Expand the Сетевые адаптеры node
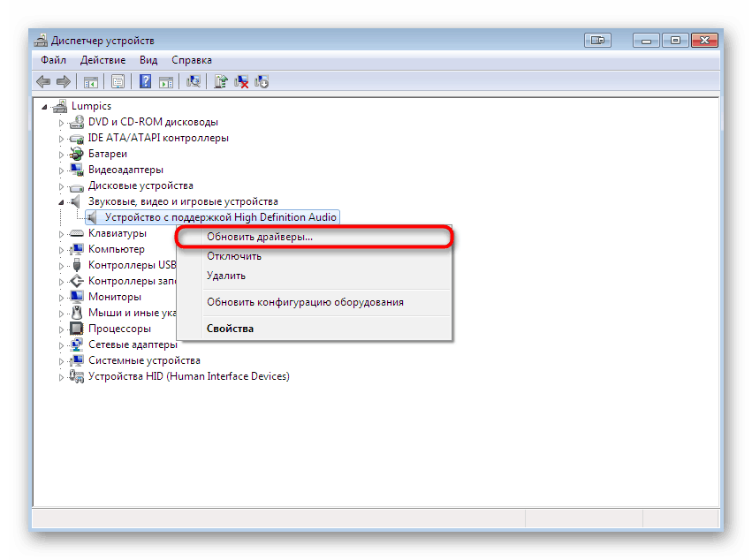 61,345
